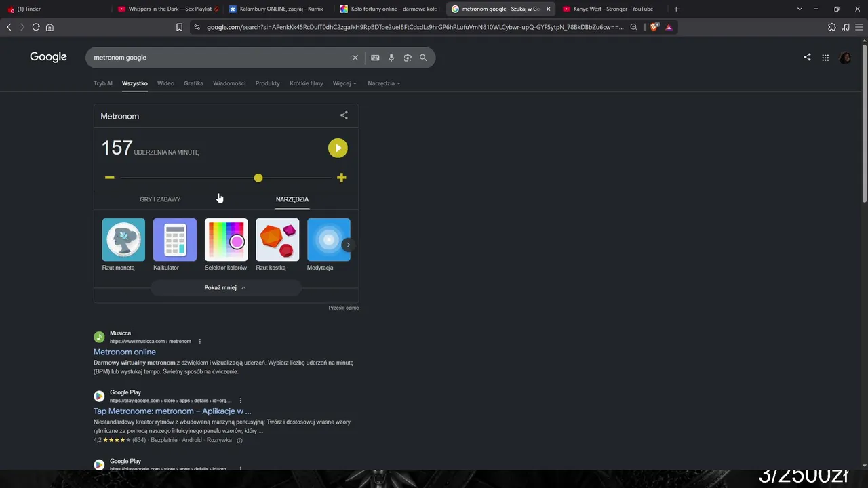Switch to Krótkie filmy results

[307, 83]
